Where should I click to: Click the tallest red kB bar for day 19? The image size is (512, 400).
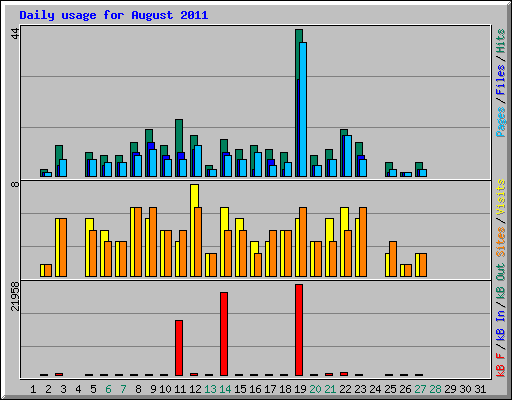[299, 330]
